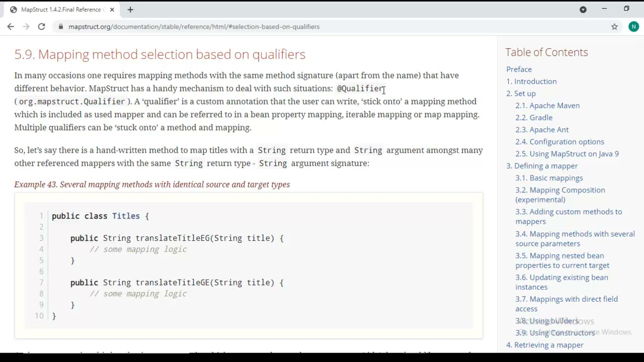Click the browser forward arrow
The width and height of the screenshot is (644, 362).
point(26,27)
